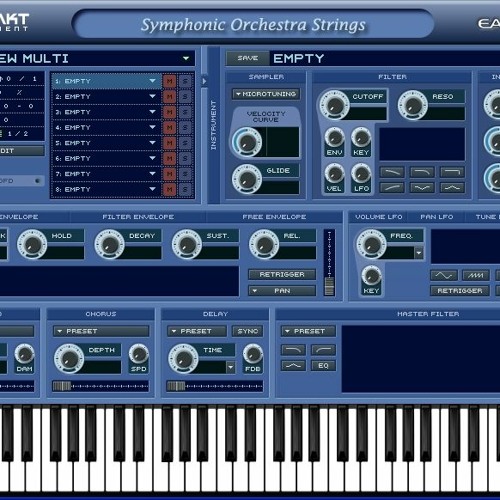
Task: Click the envelope REL. knob
Action: point(264,244)
